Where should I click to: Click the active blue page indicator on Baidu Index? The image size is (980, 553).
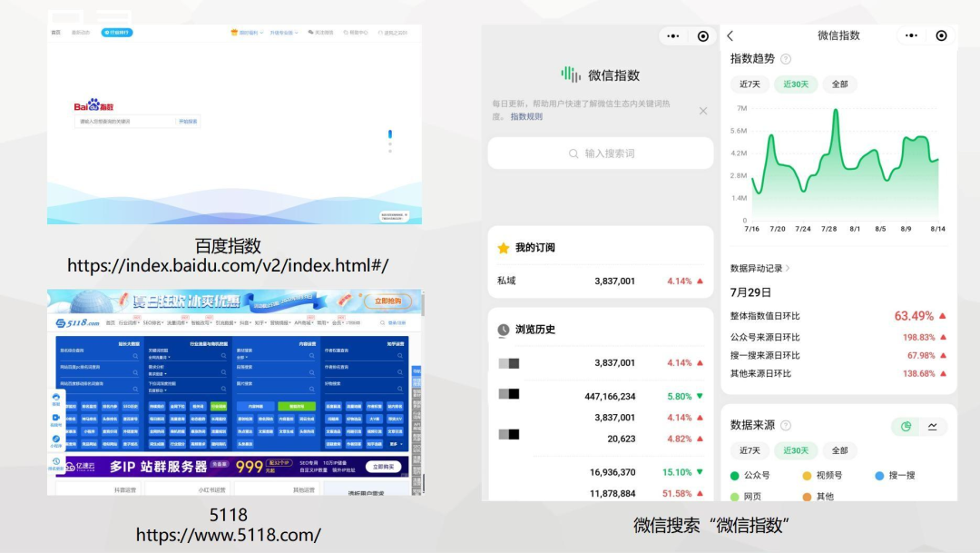pyautogui.click(x=390, y=133)
